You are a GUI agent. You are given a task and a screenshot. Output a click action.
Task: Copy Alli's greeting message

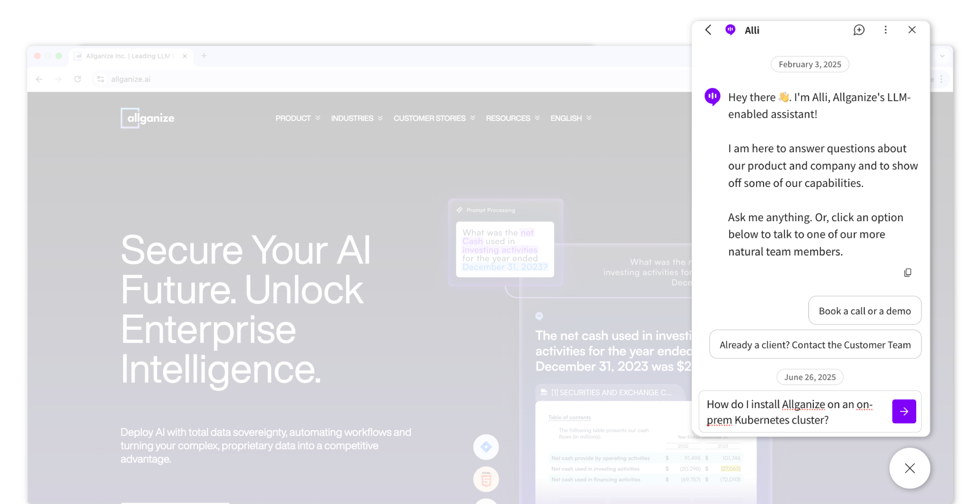[x=908, y=273]
